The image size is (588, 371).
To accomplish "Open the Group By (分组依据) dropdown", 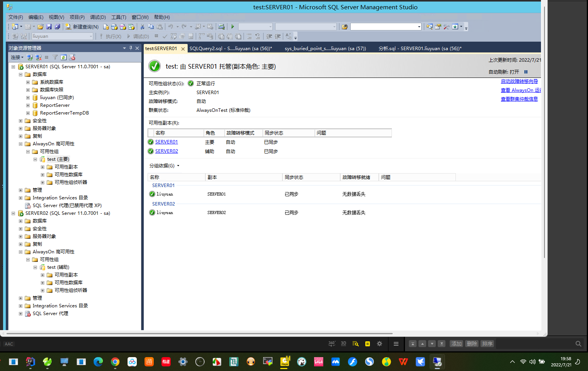I will [x=164, y=166].
